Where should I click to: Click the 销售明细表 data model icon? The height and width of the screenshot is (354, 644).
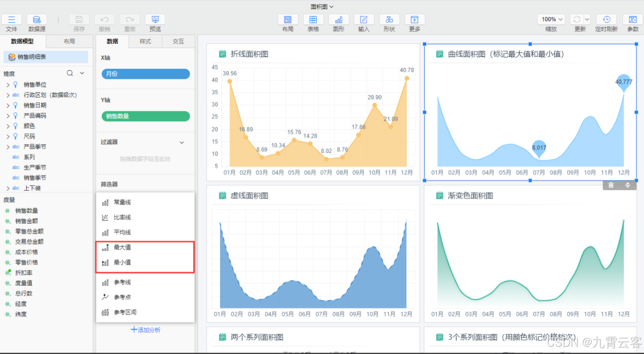[12, 57]
